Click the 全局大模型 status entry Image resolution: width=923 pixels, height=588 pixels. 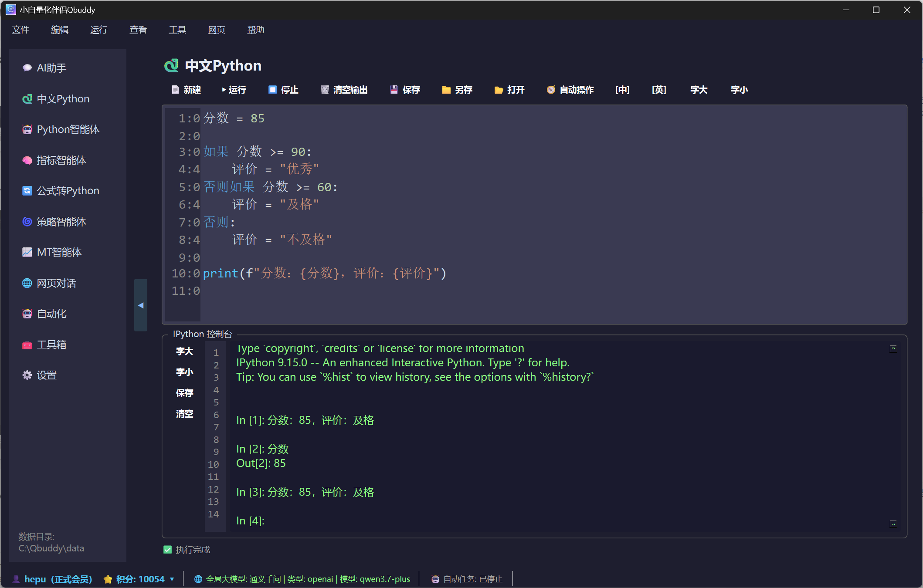point(302,579)
